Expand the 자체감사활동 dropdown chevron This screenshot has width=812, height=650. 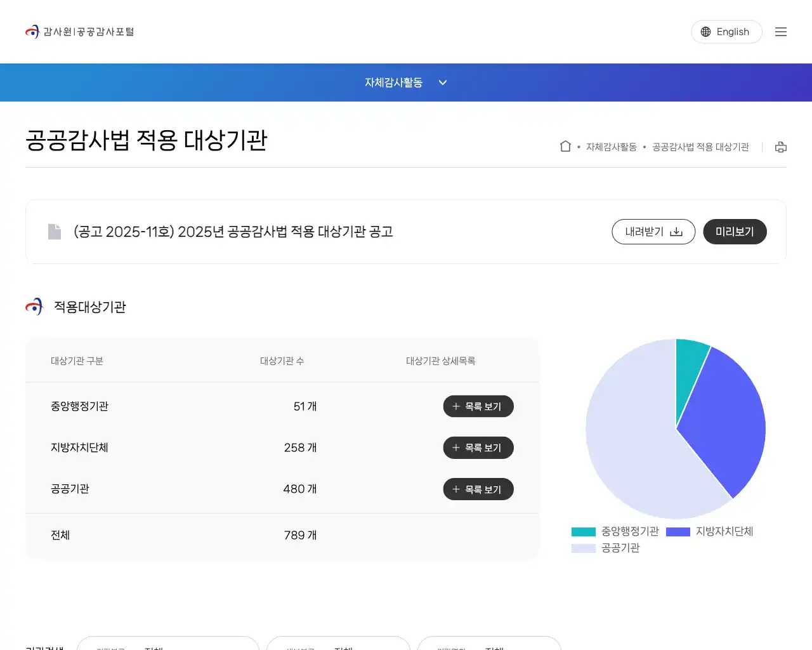click(443, 83)
